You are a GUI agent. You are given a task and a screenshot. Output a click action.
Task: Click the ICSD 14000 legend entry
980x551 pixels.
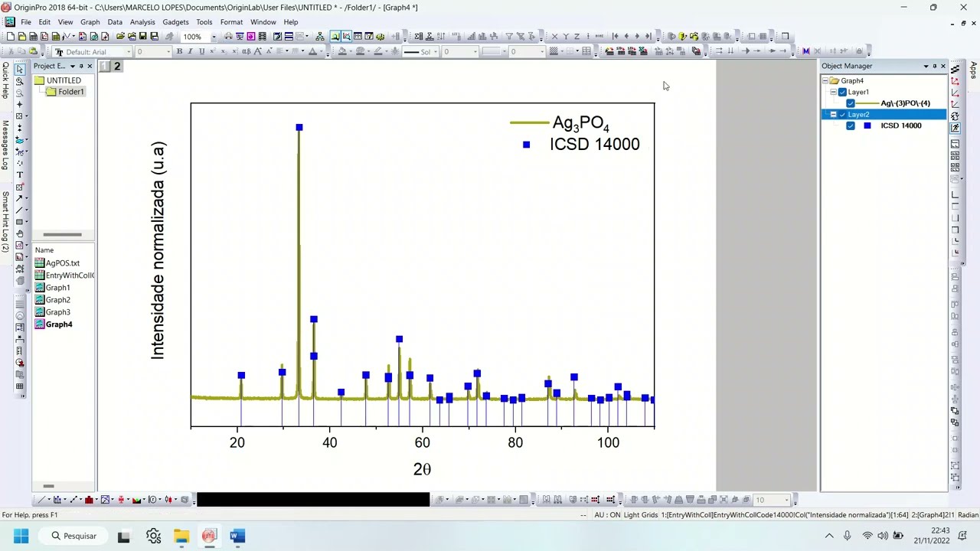point(594,144)
